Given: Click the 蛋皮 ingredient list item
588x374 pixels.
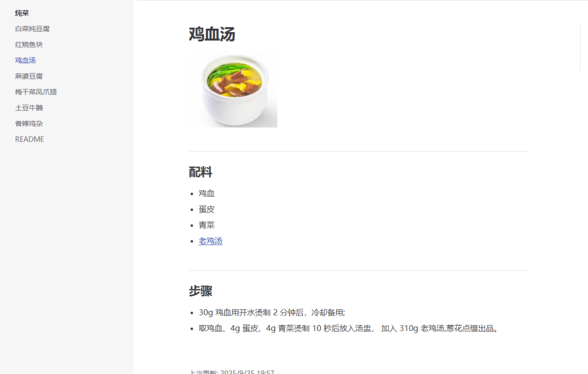Looking at the screenshot, I should [x=207, y=209].
